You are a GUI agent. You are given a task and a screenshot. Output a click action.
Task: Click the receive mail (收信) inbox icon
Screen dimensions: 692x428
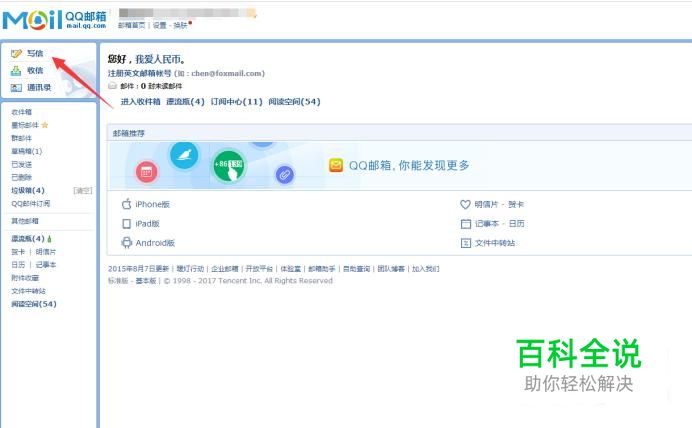click(x=16, y=71)
